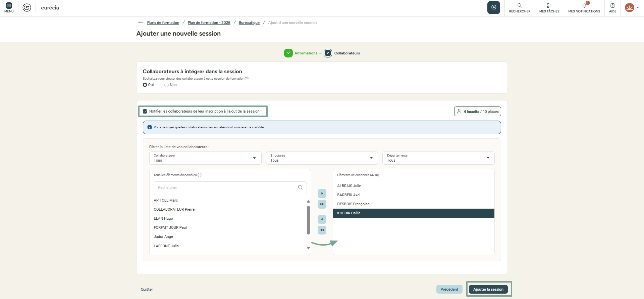Click the quick add plus icon
This screenshot has height=299, width=644.
click(x=493, y=7)
